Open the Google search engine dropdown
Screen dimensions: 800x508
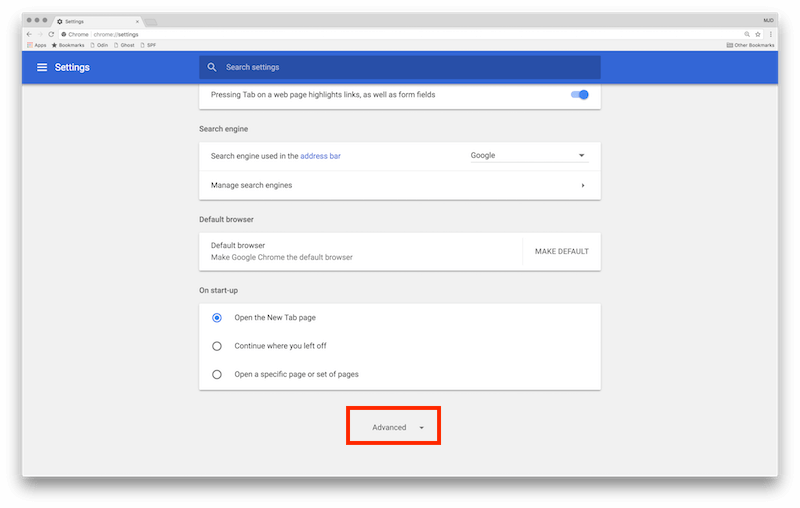[x=529, y=155]
